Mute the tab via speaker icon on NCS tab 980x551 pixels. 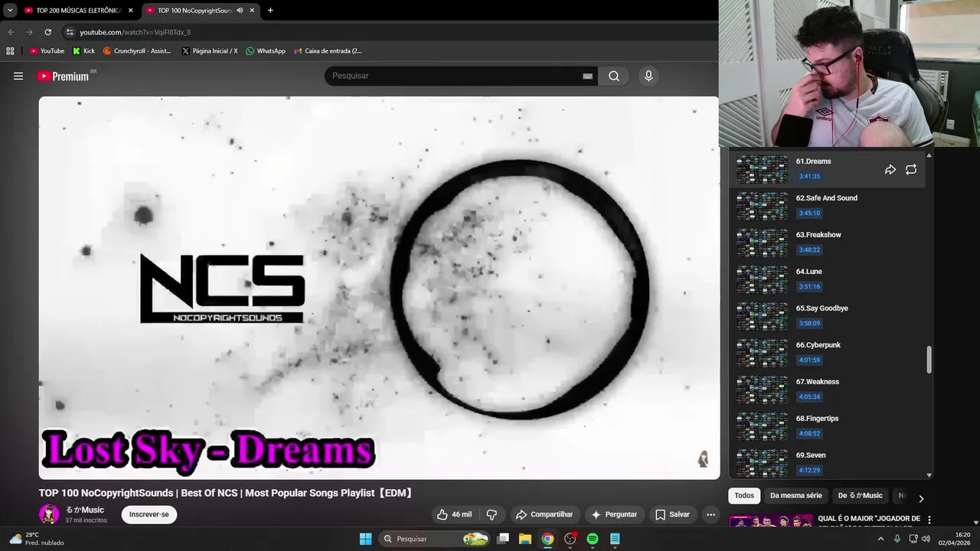pyautogui.click(x=240, y=10)
